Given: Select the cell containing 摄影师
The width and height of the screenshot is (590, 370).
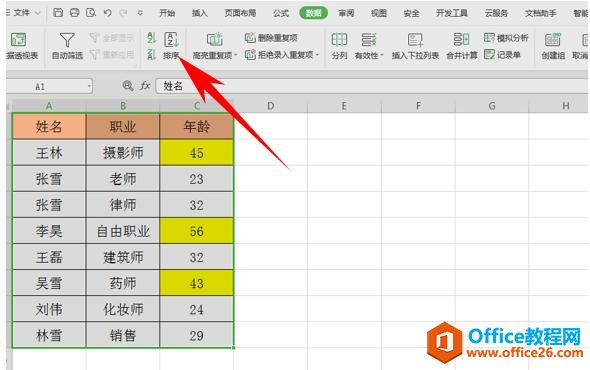Looking at the screenshot, I should coord(123,153).
